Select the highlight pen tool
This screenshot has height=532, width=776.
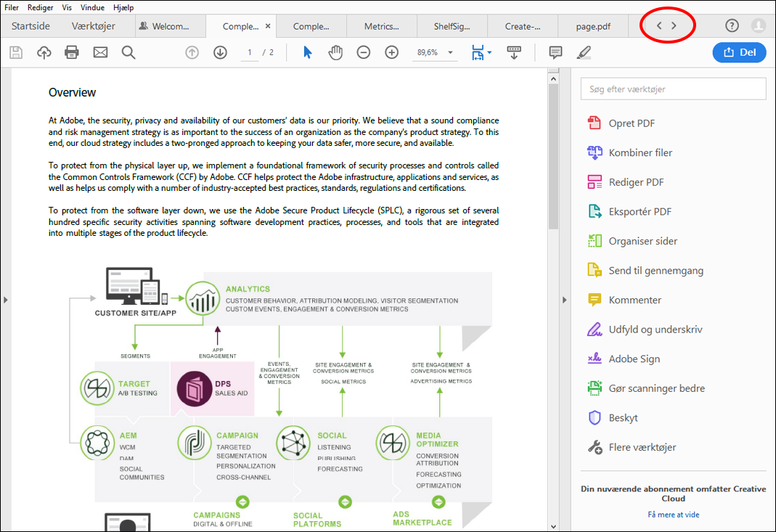coord(584,52)
